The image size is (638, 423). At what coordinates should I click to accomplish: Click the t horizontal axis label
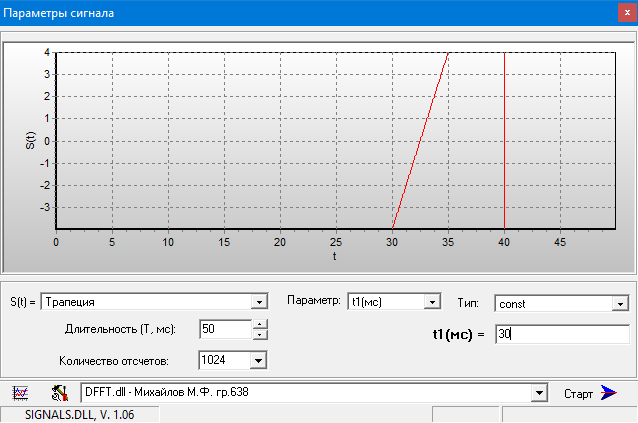point(335,255)
